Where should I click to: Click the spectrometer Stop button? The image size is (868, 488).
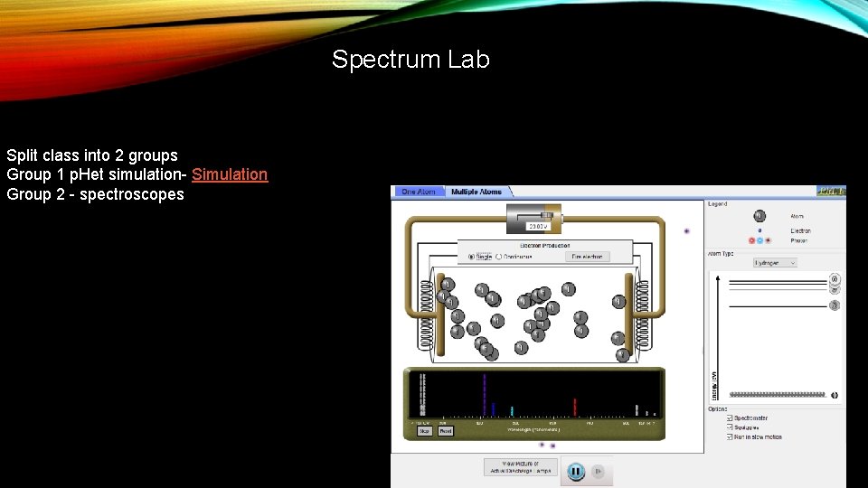tap(425, 431)
